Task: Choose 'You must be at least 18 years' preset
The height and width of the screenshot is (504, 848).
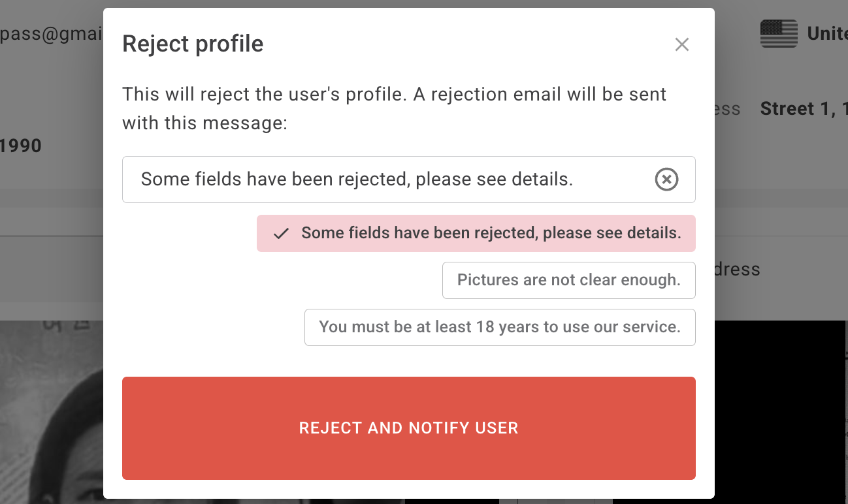Action: click(x=500, y=327)
